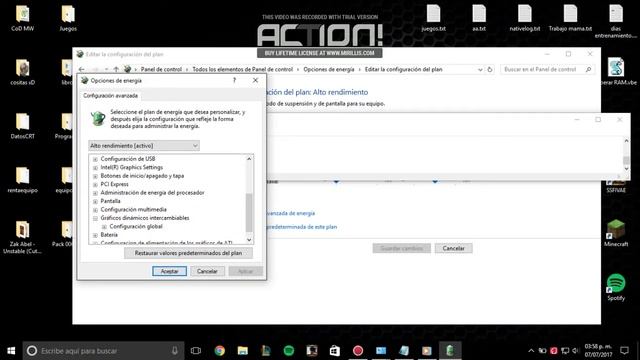640x360 pixels.
Task: Go back in the Control Panel window
Action: (x=82, y=69)
